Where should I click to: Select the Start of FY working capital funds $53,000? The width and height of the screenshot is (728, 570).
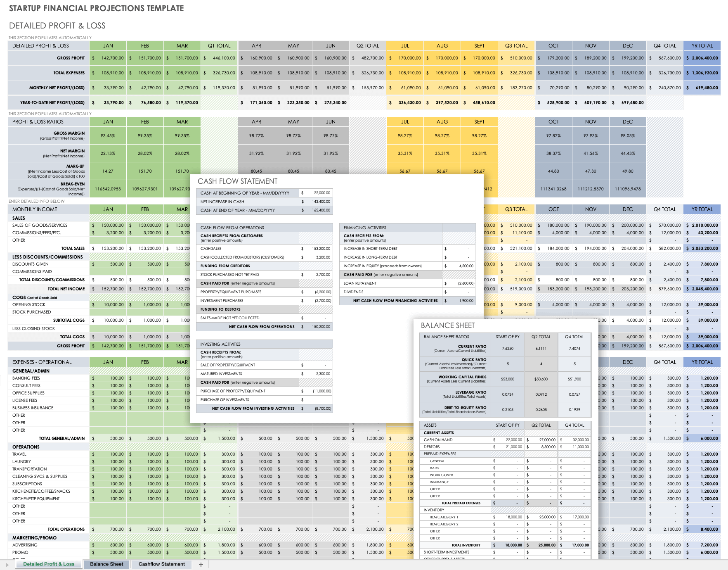[508, 379]
